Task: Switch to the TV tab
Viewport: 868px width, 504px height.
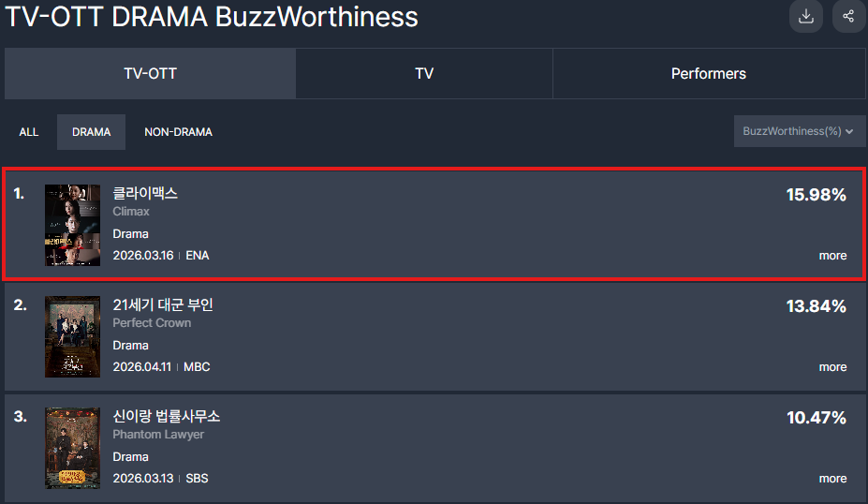Action: pos(424,74)
